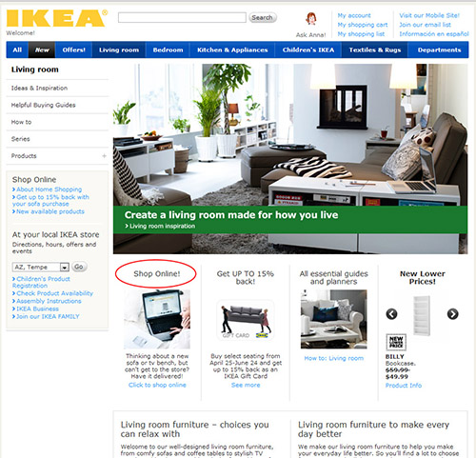The width and height of the screenshot is (476, 458).
Task: Click the gift card sofa image
Action: point(245,321)
